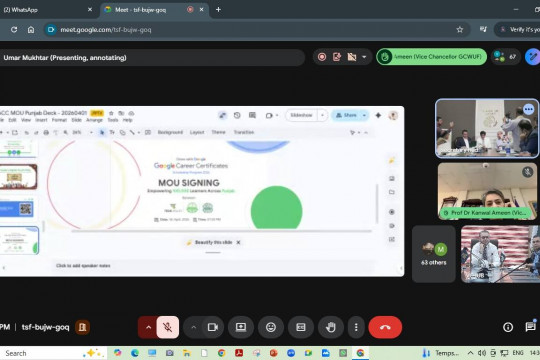Open the Help menu in Slides
This screenshot has height=360, width=540.
click(x=128, y=120)
